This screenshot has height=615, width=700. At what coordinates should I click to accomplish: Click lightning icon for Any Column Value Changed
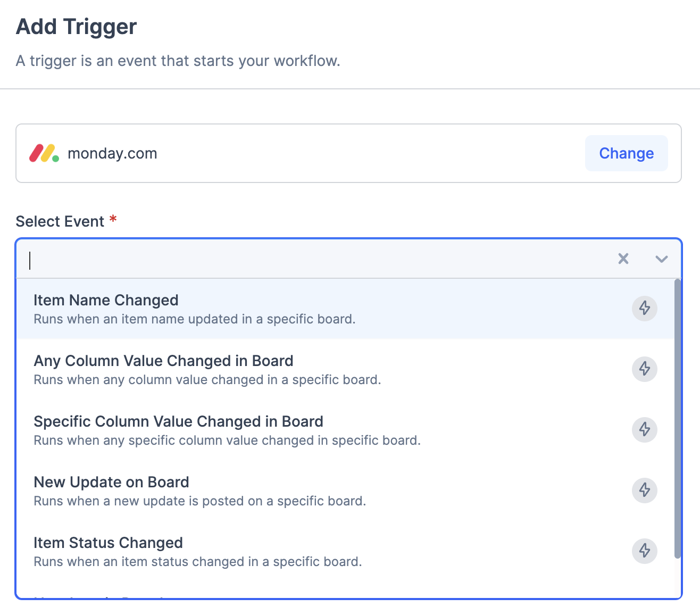click(645, 369)
